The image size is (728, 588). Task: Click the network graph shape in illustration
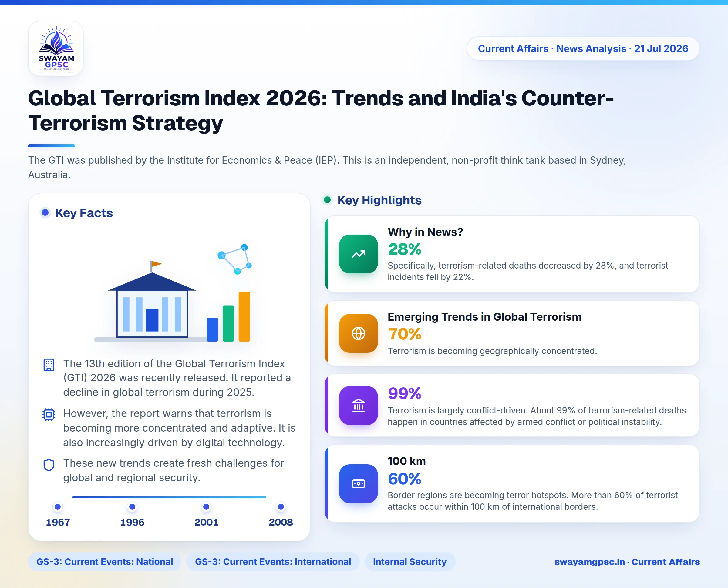coord(234,259)
